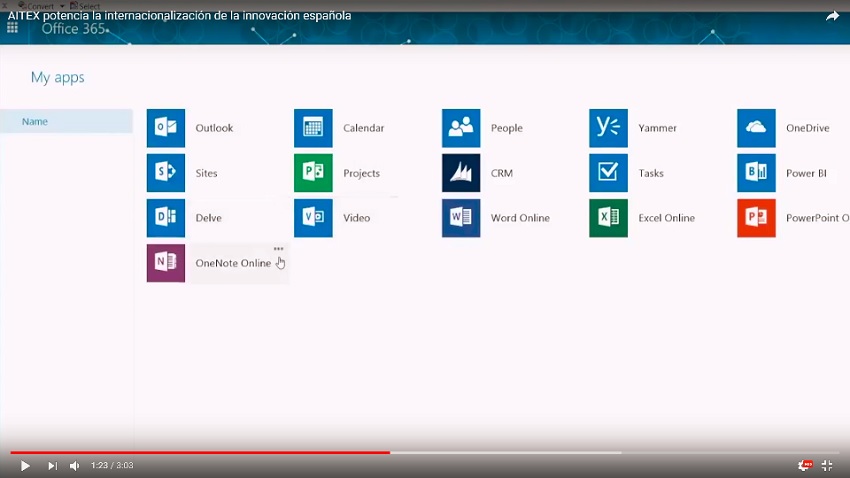Click the Office 365 header text
Image resolution: width=850 pixels, height=478 pixels.
pos(73,29)
